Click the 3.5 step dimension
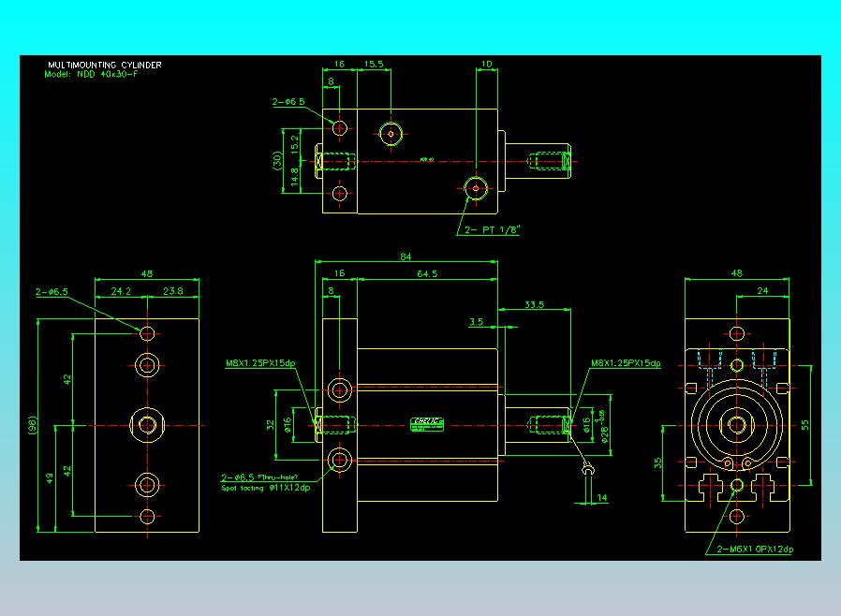This screenshot has width=841, height=616. click(x=476, y=321)
